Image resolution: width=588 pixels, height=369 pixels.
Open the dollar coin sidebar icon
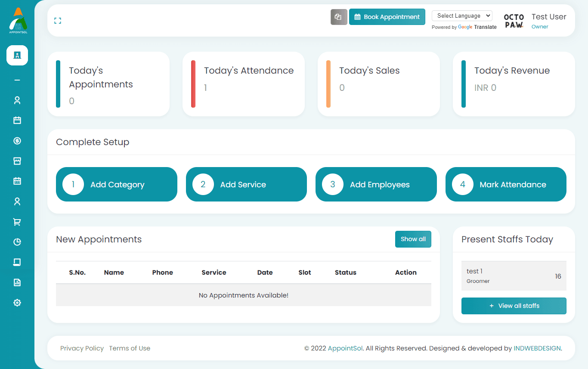coord(17,141)
